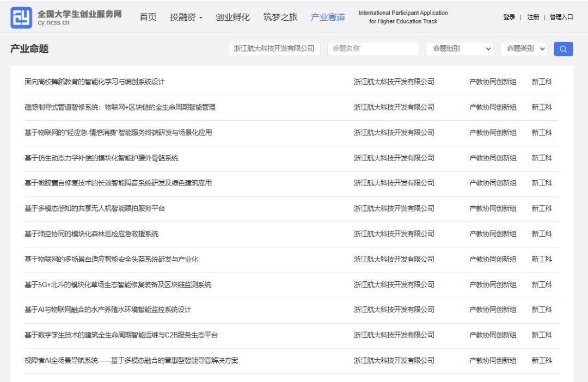588x382 pixels.
Task: Select the 产业赛道 navigation tab
Action: [x=328, y=17]
